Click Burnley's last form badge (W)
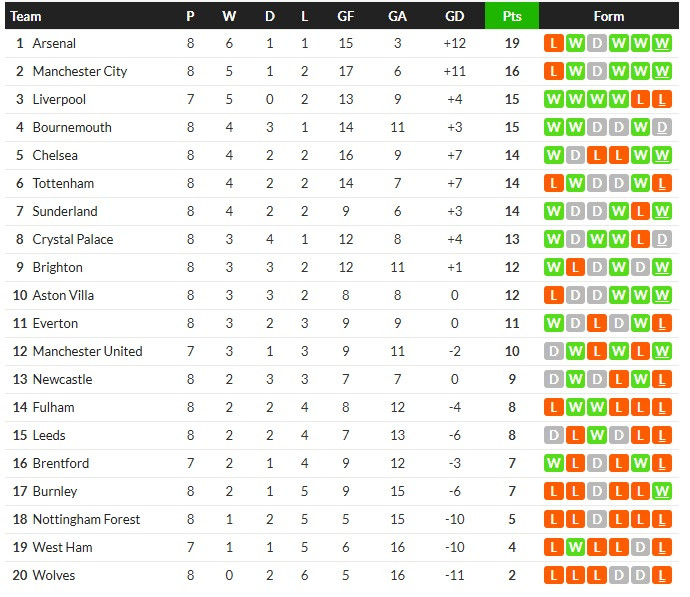Screen dimensions: 690x597 663,492
